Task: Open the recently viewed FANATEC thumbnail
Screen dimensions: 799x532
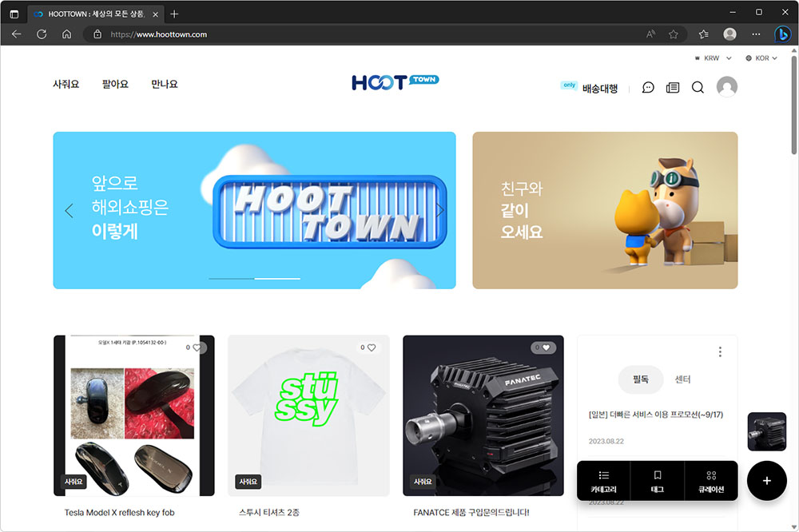Action: coord(767,431)
